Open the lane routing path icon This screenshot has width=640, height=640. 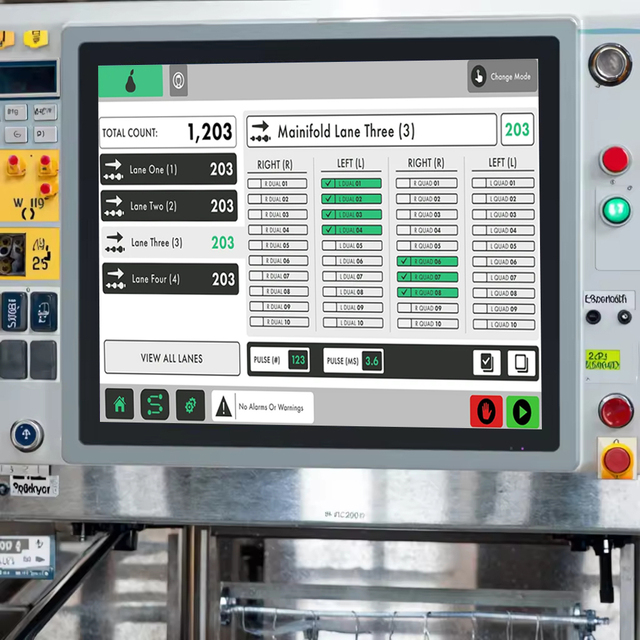155,404
